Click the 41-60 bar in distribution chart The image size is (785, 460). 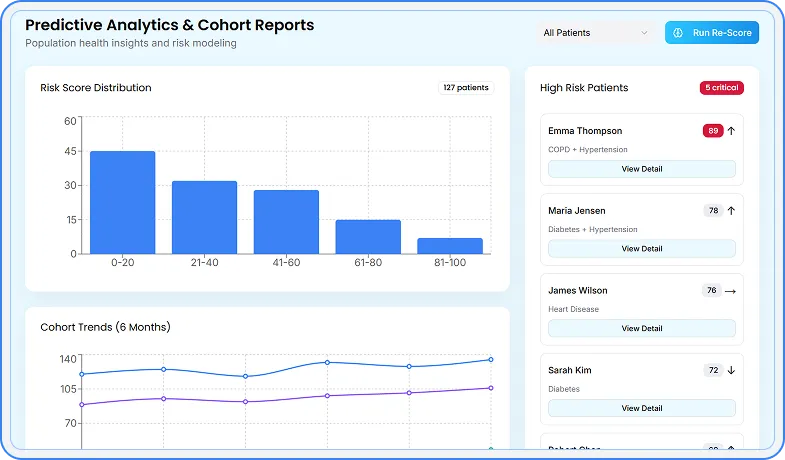click(286, 222)
